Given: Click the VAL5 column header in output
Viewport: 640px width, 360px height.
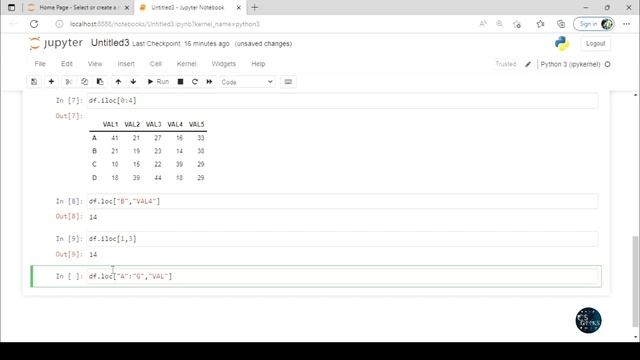Looking at the screenshot, I should (x=196, y=124).
